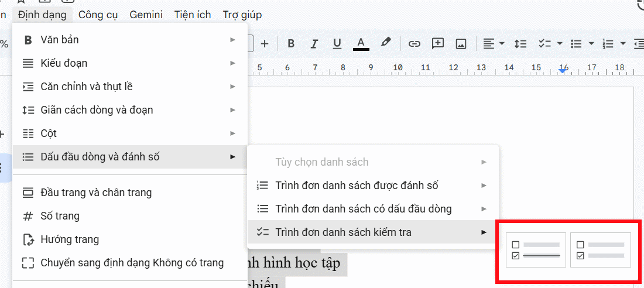Choose Đầu trang và chân trang
Viewport: 644px width, 288px height.
(x=130, y=192)
